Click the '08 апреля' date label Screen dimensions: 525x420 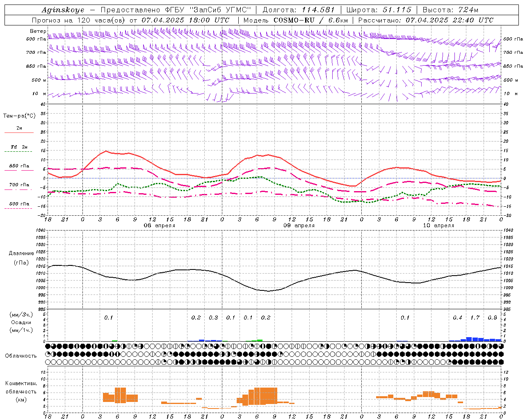point(159,226)
